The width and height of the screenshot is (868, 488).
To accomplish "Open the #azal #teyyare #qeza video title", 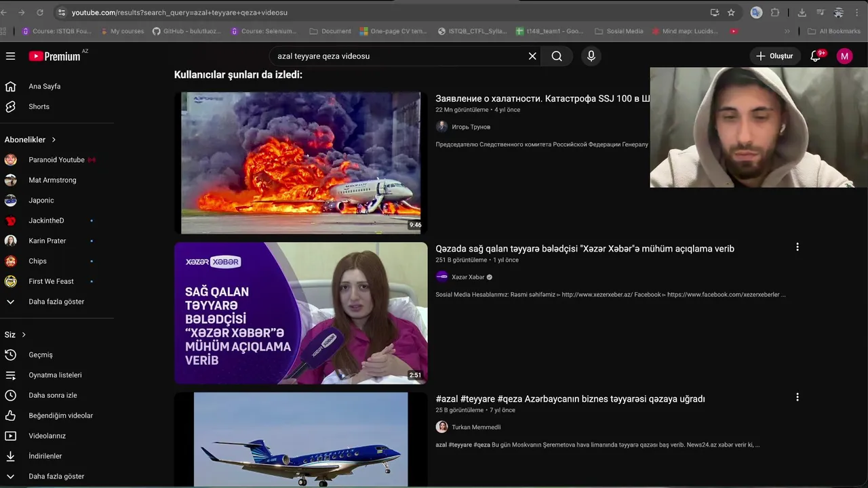I will 570,399.
